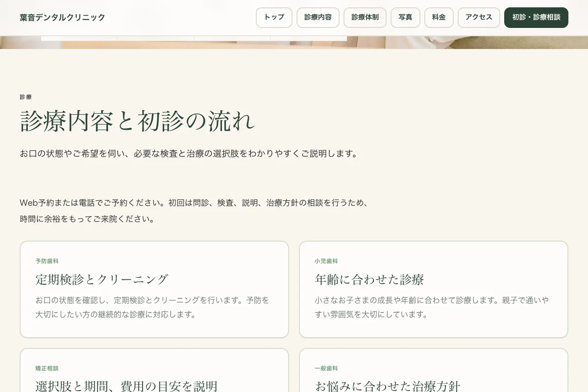Click the 診療内容と初診の流れ heading

pos(138,121)
